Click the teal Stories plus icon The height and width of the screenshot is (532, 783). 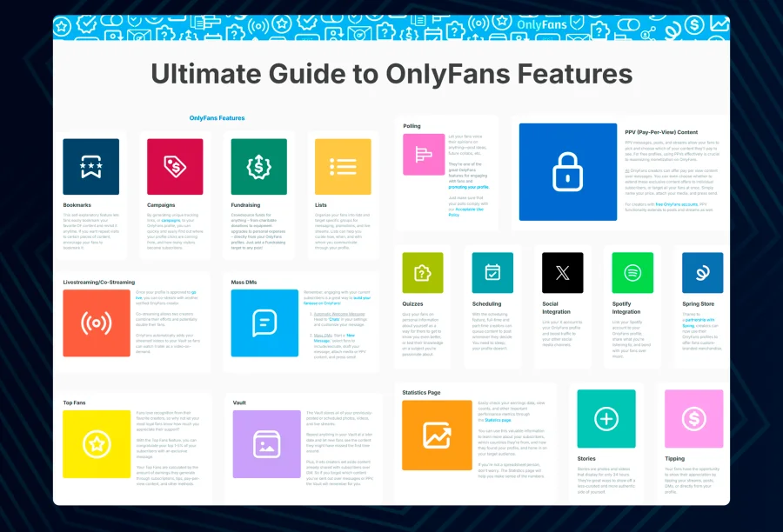[x=606, y=419]
